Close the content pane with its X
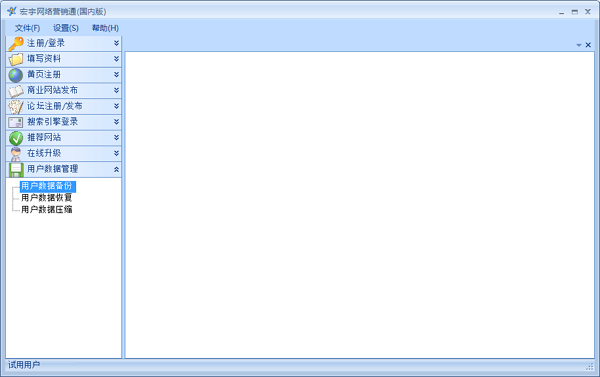 click(x=588, y=45)
